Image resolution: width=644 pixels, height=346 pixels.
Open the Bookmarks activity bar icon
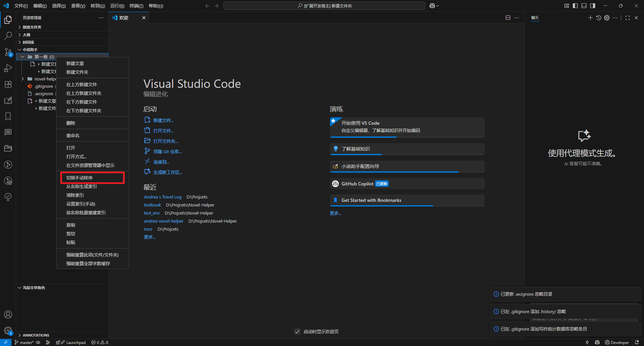(8, 116)
